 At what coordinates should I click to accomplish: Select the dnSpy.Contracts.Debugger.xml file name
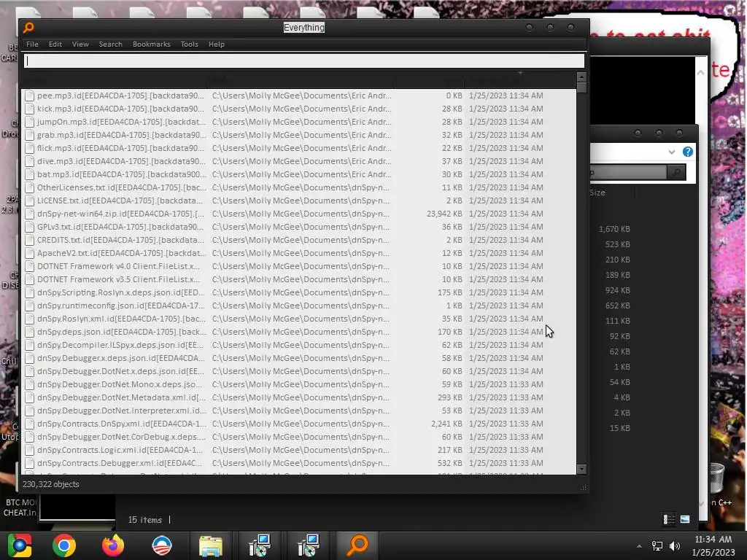[x=120, y=463]
